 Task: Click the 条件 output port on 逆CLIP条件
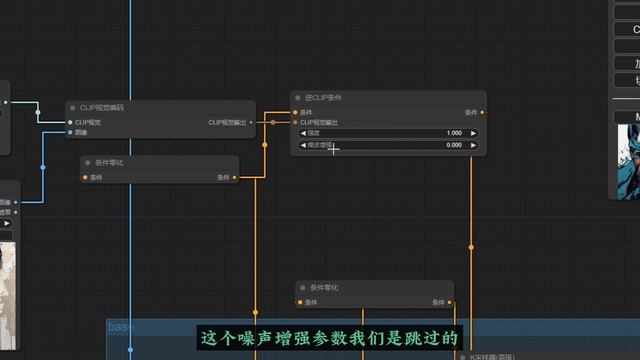click(x=482, y=112)
